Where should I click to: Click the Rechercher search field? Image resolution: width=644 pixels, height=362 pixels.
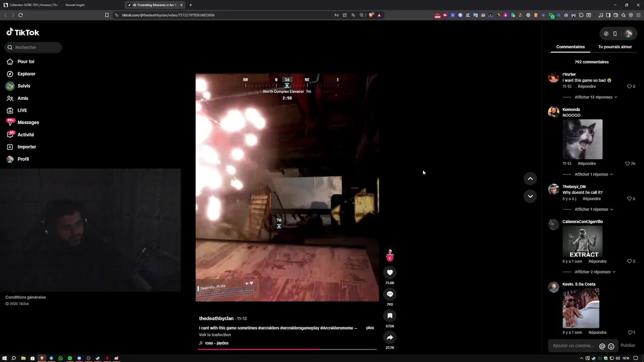click(x=33, y=47)
